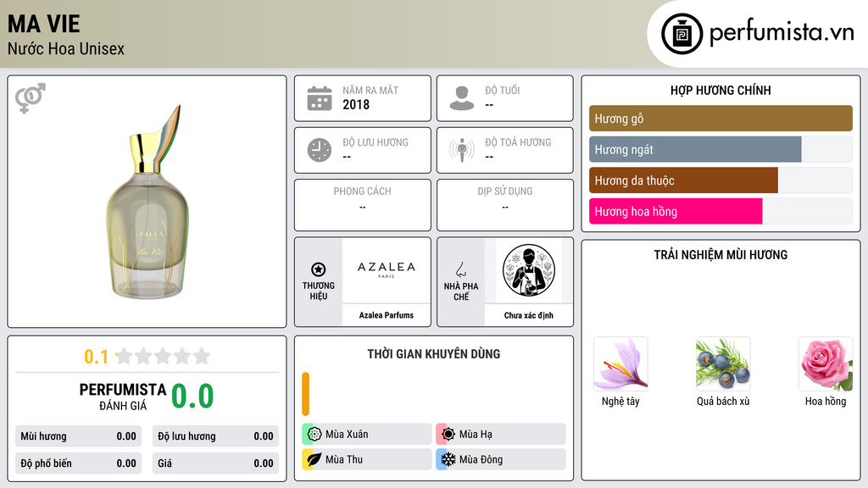Open the Ma Vie perfume bottle image

[147, 202]
